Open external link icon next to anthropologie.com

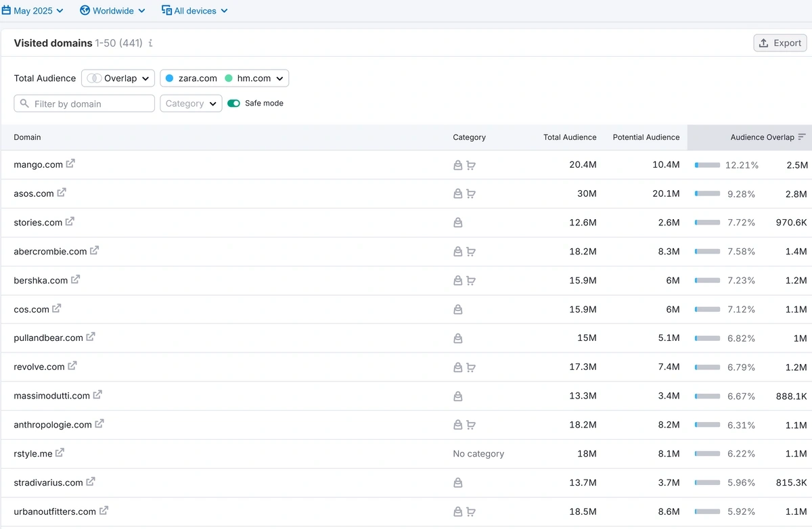coord(99,424)
